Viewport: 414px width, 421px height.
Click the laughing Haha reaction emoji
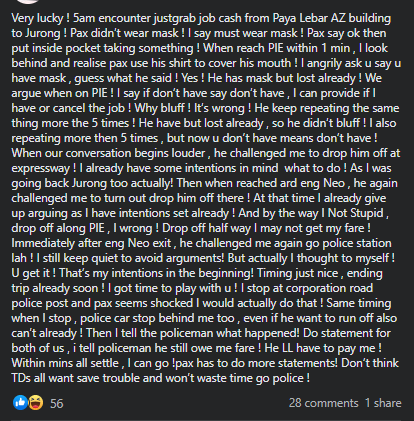(x=35, y=403)
